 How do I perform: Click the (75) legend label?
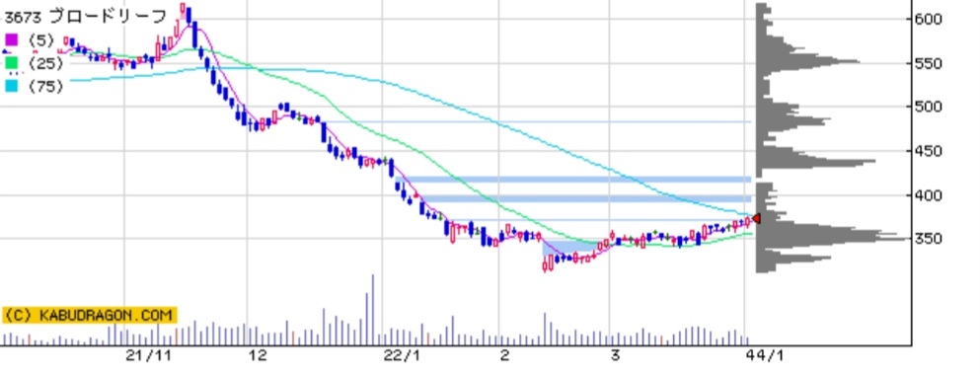pos(45,86)
